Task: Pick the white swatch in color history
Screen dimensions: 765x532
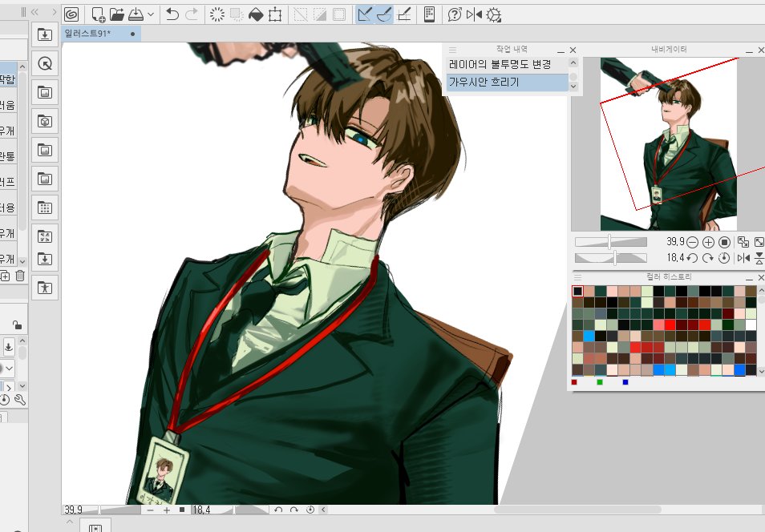Action: click(x=751, y=324)
